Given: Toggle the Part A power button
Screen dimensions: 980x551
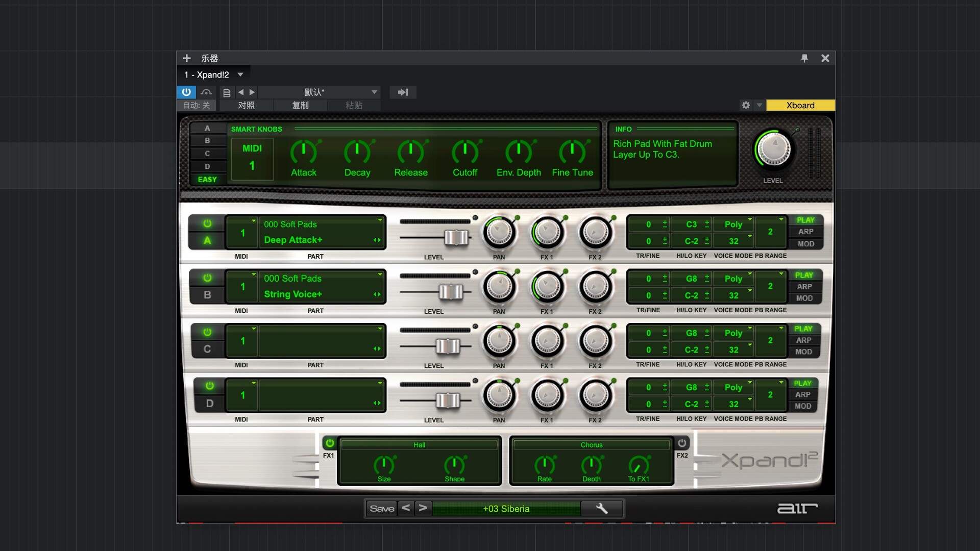Looking at the screenshot, I should pyautogui.click(x=207, y=223).
